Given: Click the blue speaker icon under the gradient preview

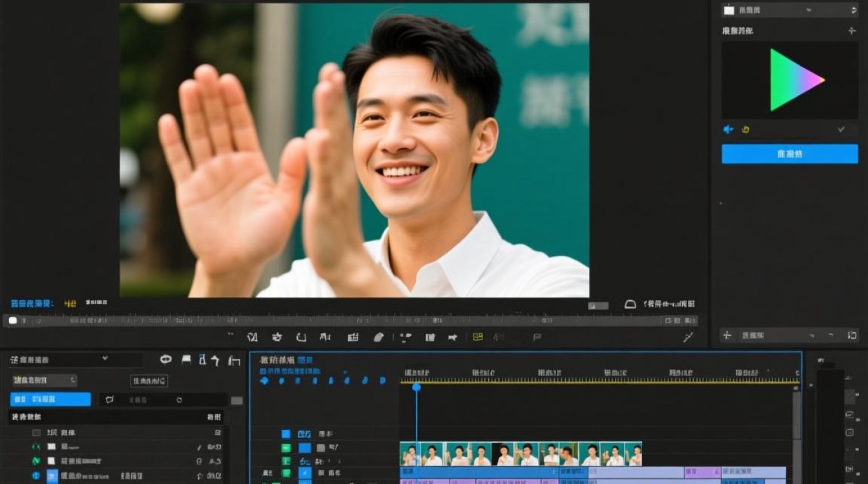Looking at the screenshot, I should 728,130.
